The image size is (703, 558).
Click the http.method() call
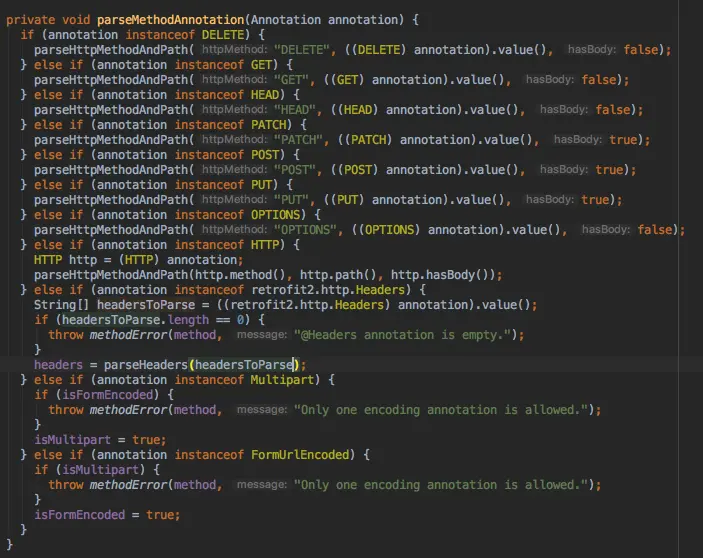coord(240,275)
